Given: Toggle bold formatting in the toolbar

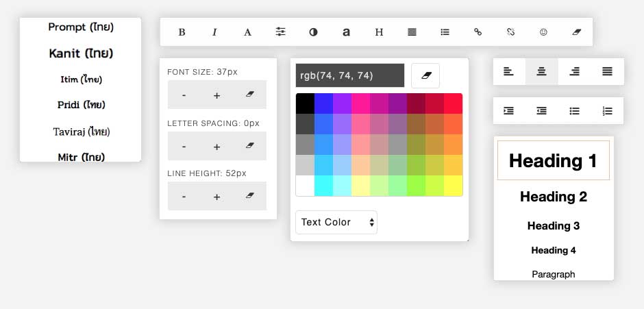Looking at the screenshot, I should [182, 32].
